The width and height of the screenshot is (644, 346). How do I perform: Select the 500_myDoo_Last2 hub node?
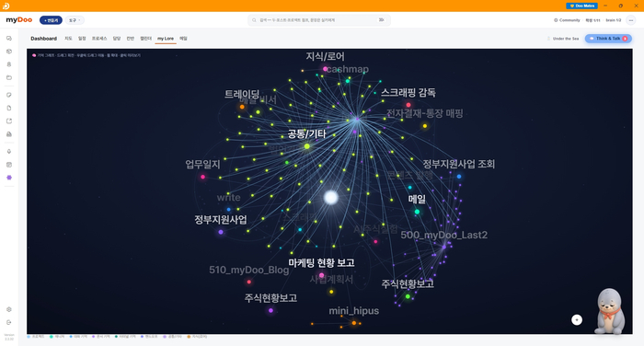coord(444,247)
